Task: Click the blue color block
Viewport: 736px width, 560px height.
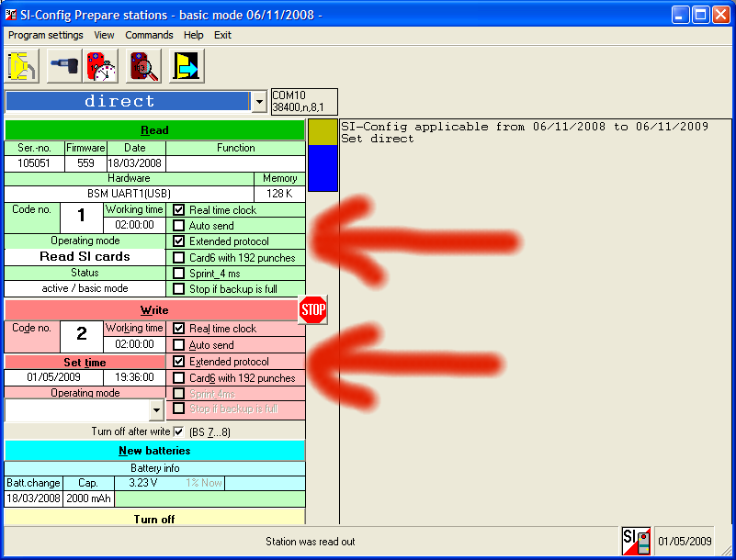Action: 323,168
